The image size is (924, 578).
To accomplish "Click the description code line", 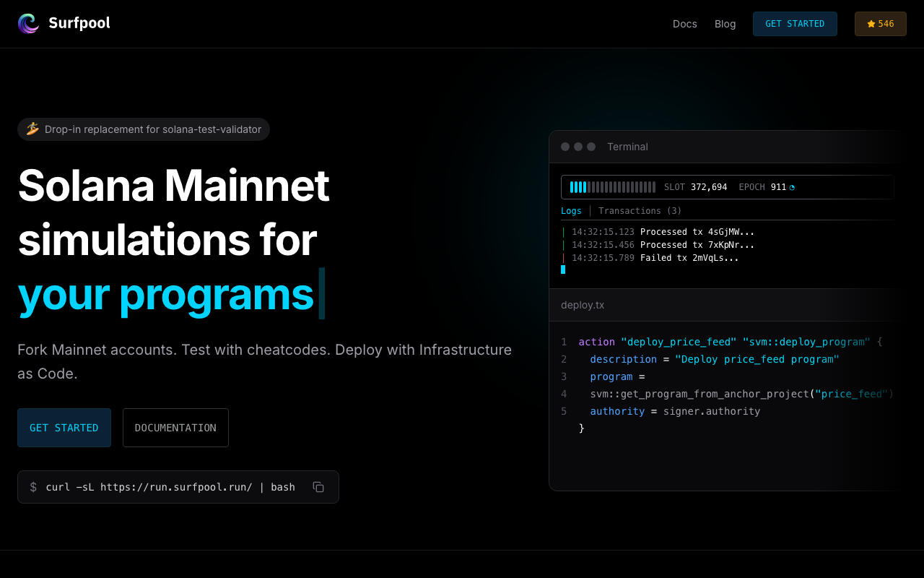I will (715, 359).
